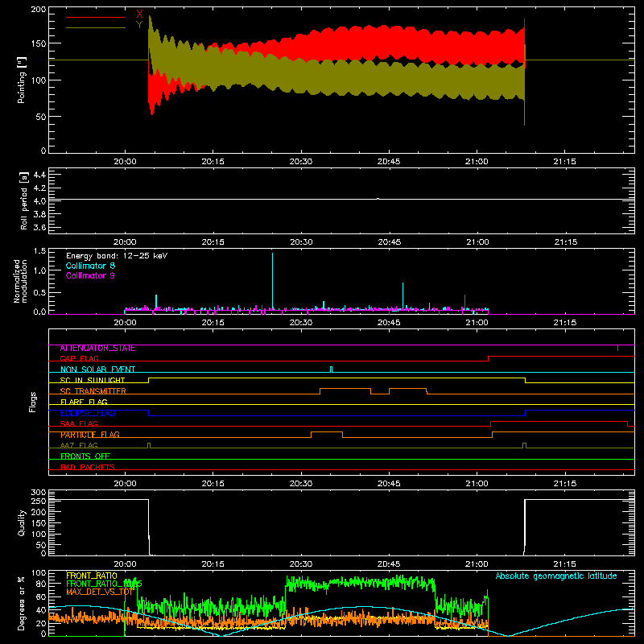
Task: Click the olive Y legend letter
Action: click(x=139, y=25)
